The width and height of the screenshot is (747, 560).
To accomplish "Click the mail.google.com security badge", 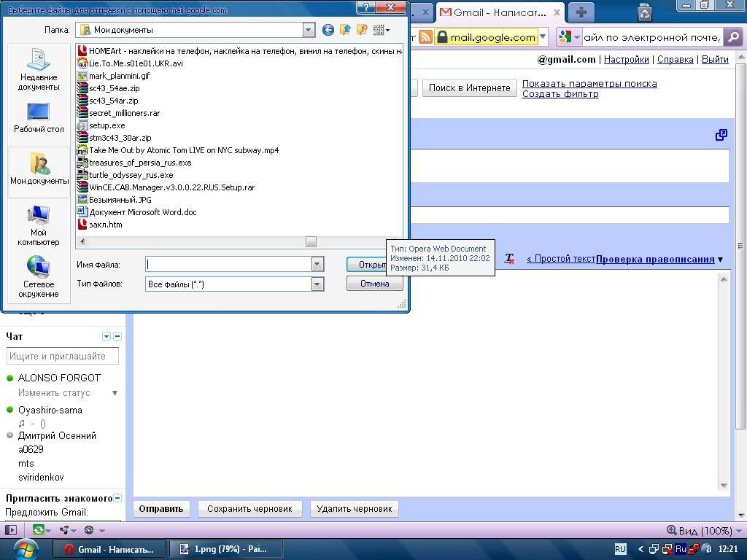I will [x=486, y=37].
